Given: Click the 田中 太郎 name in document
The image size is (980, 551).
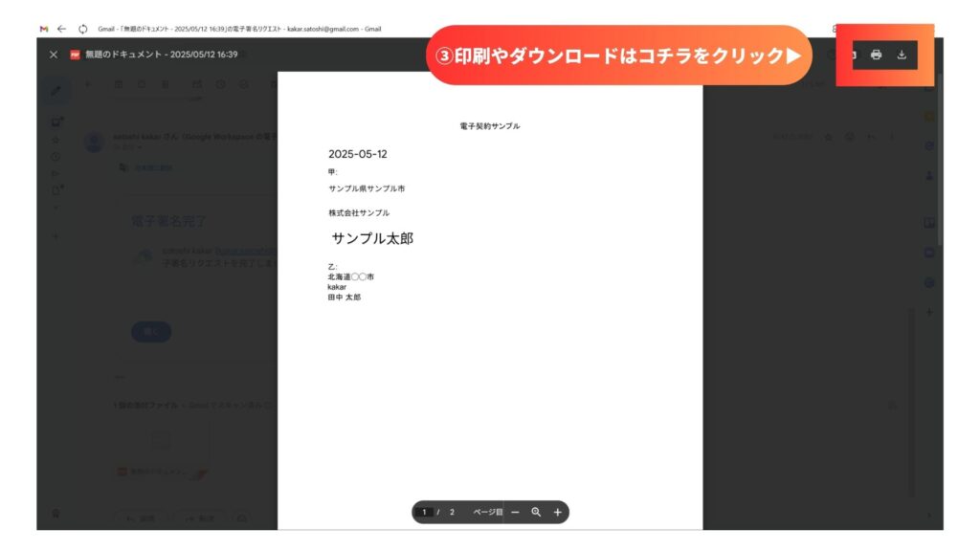Looking at the screenshot, I should pos(345,298).
